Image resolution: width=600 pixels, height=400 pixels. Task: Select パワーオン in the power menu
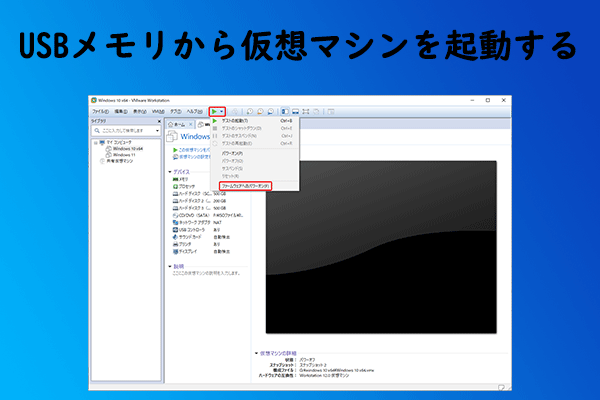pos(255,153)
